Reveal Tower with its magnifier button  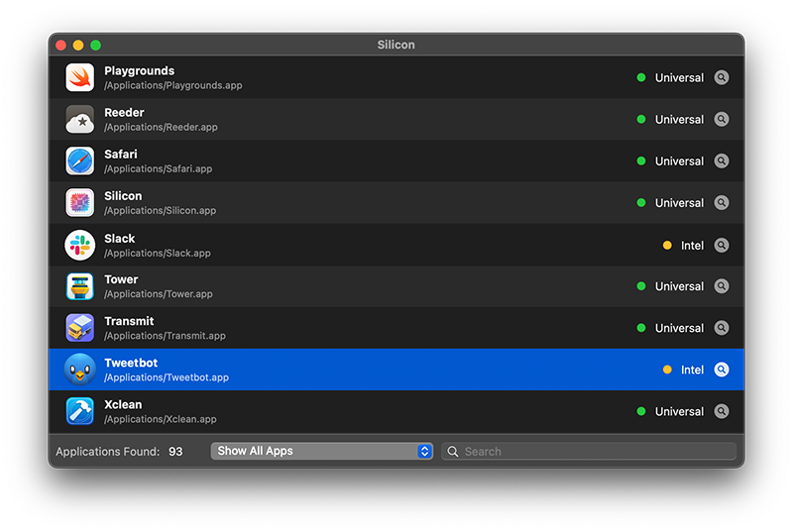tap(722, 286)
